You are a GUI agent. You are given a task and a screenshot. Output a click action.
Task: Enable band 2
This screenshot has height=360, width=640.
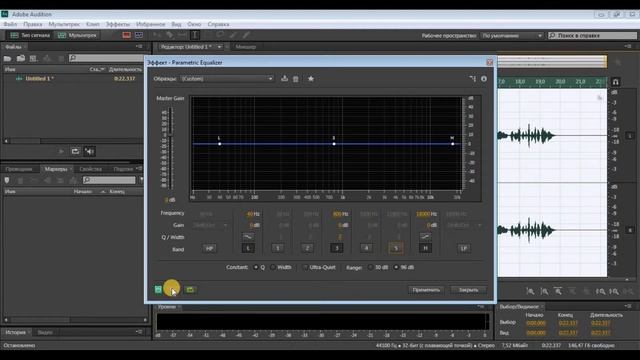tap(307, 248)
